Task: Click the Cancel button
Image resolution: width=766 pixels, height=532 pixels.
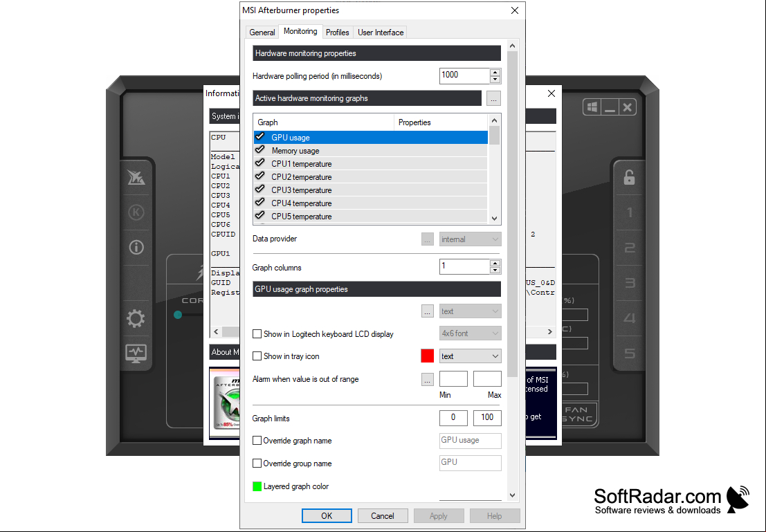Action: coord(382,516)
